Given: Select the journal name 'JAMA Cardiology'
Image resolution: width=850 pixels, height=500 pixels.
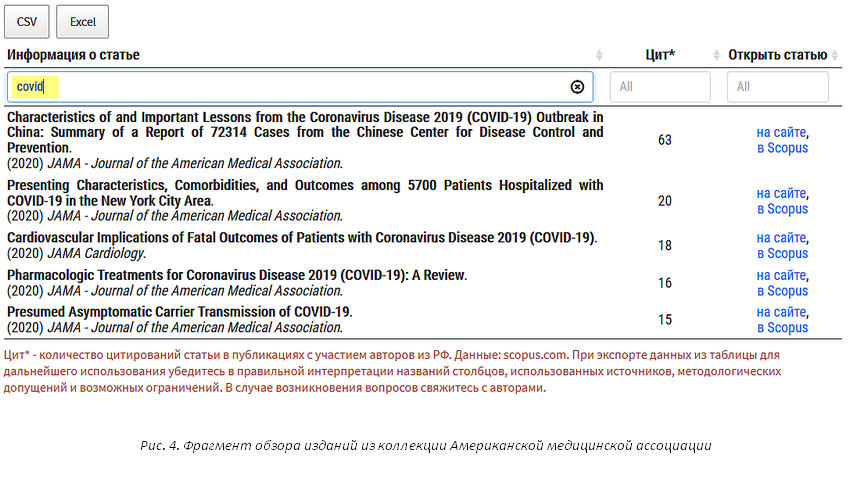Looking at the screenshot, I should pyautogui.click(x=96, y=253).
